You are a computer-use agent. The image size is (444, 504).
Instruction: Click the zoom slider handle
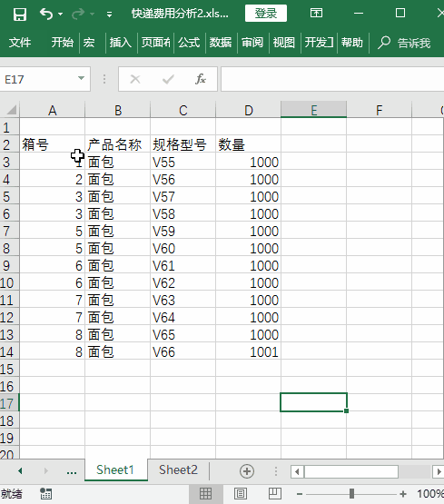click(351, 493)
